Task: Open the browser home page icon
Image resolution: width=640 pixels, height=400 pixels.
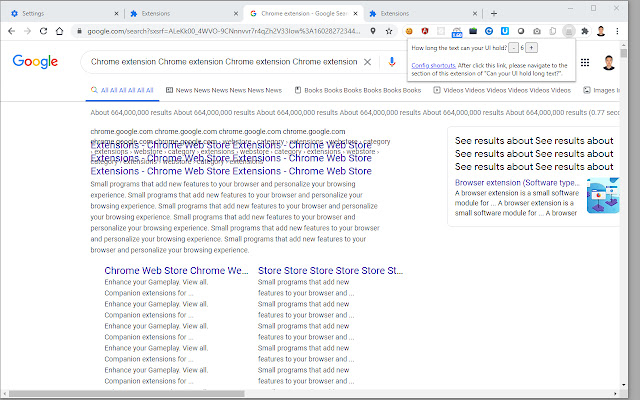Action: pyautogui.click(x=60, y=31)
